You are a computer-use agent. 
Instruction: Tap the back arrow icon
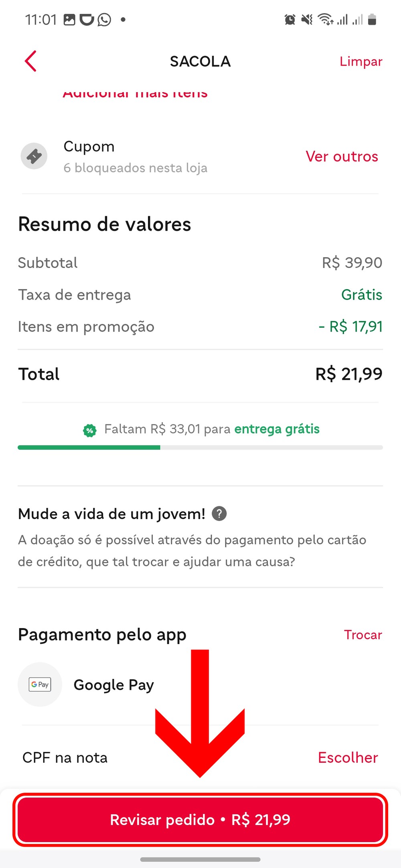(30, 61)
